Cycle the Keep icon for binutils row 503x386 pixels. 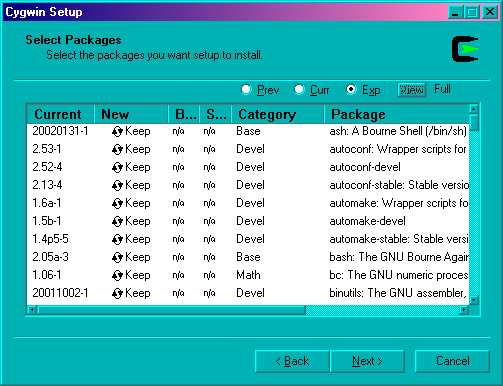coord(117,294)
